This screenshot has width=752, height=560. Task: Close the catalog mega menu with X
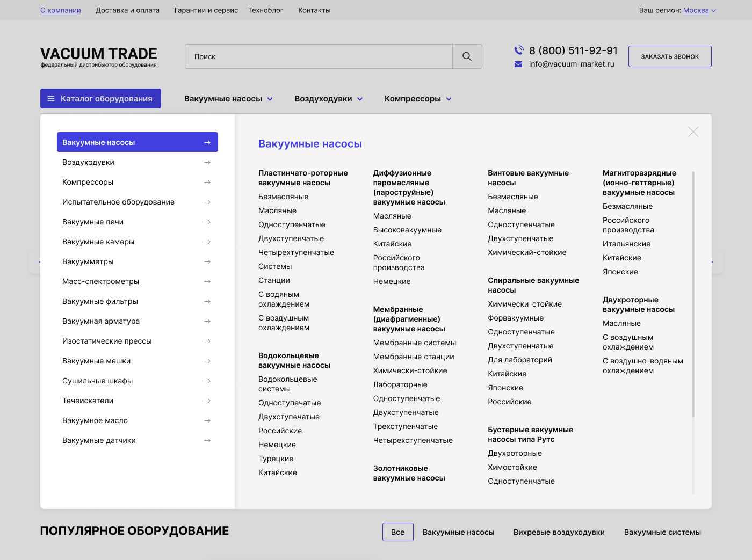(693, 132)
